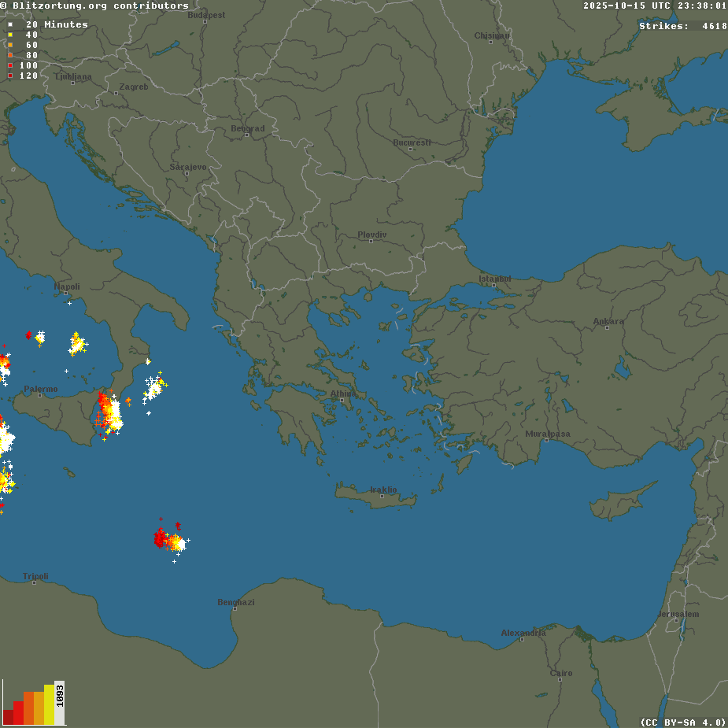Click the Plovdiv city marker

click(x=371, y=241)
